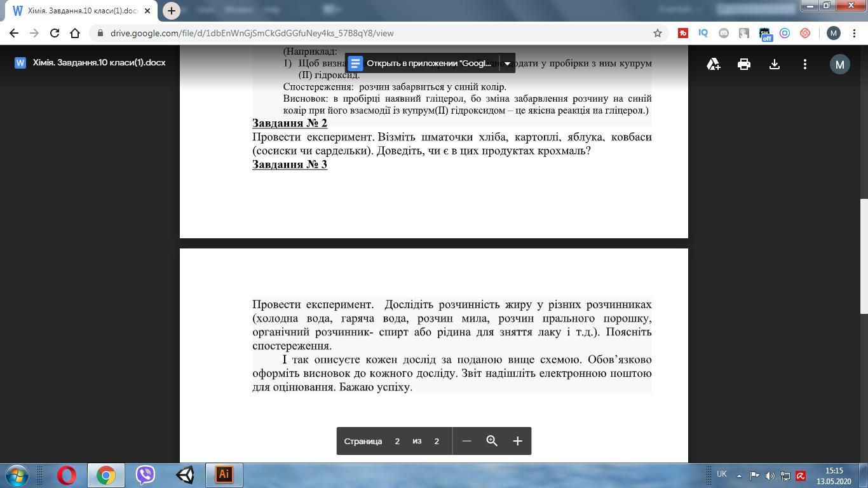Open Unity from the taskbar
868x488 pixels.
point(185,475)
